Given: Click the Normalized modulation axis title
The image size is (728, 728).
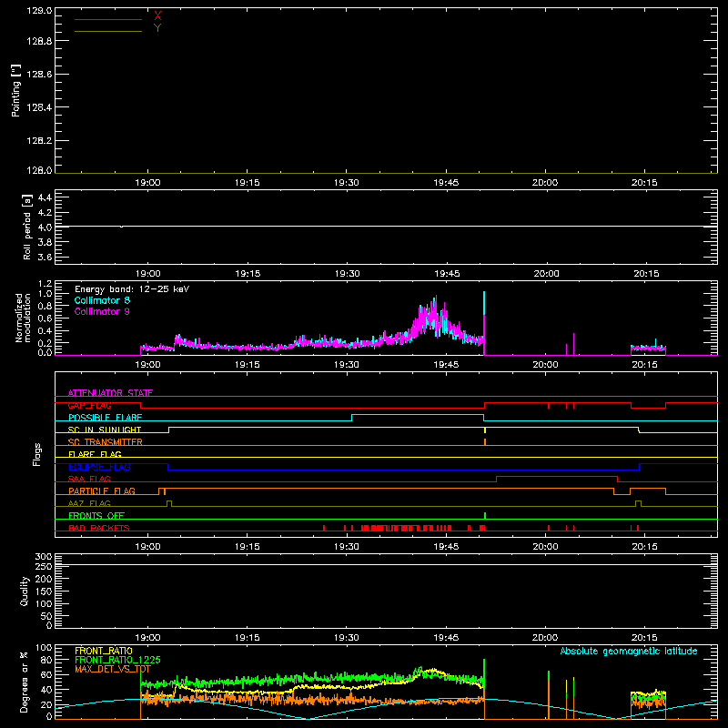Looking at the screenshot, I should (x=22, y=318).
